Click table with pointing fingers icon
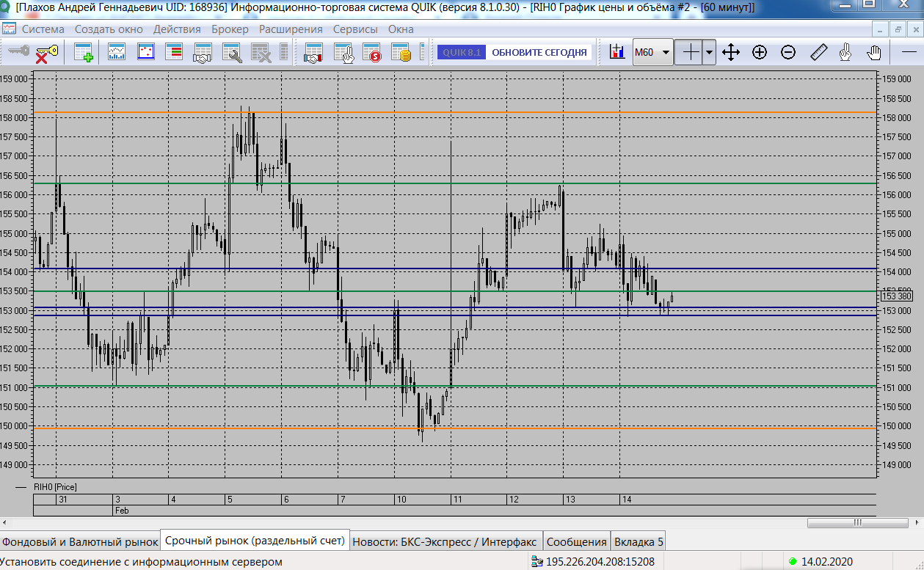The width and height of the screenshot is (924, 570). [x=344, y=53]
